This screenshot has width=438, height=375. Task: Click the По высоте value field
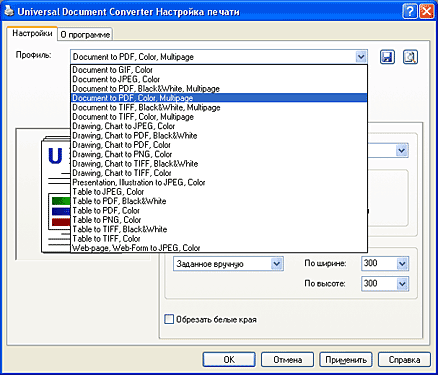(x=379, y=284)
